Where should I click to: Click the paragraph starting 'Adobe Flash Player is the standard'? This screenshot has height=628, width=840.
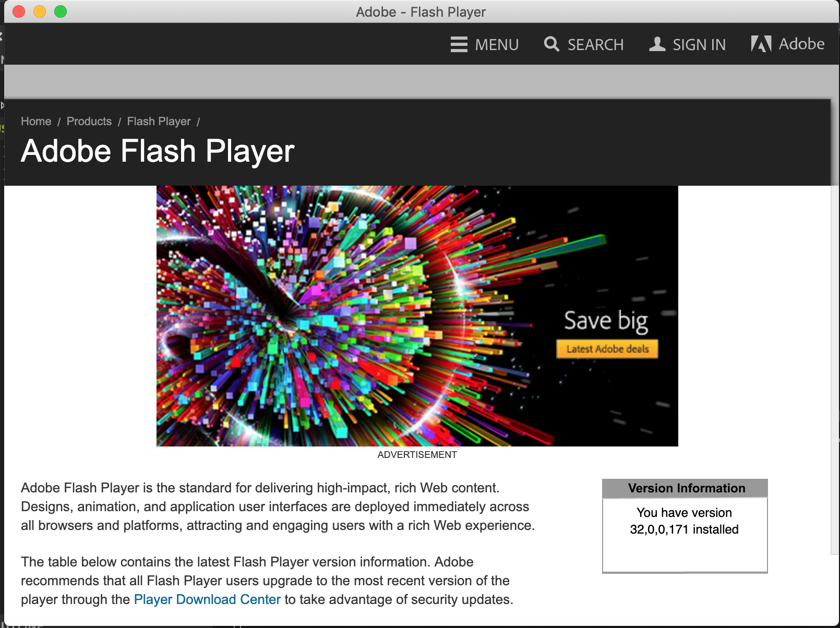click(x=278, y=506)
